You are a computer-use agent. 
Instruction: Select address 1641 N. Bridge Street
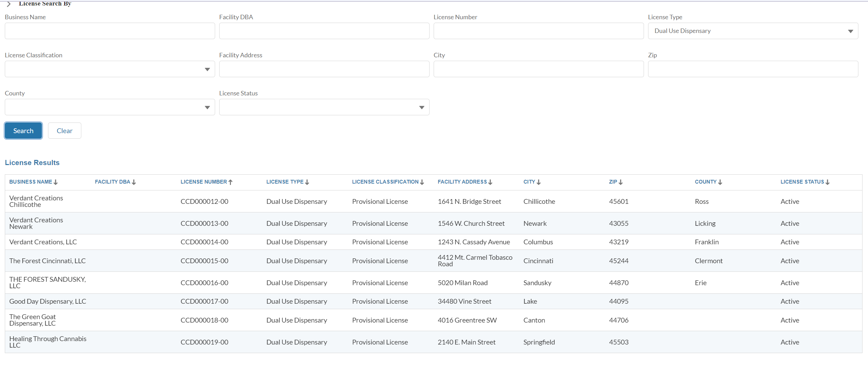pos(469,201)
